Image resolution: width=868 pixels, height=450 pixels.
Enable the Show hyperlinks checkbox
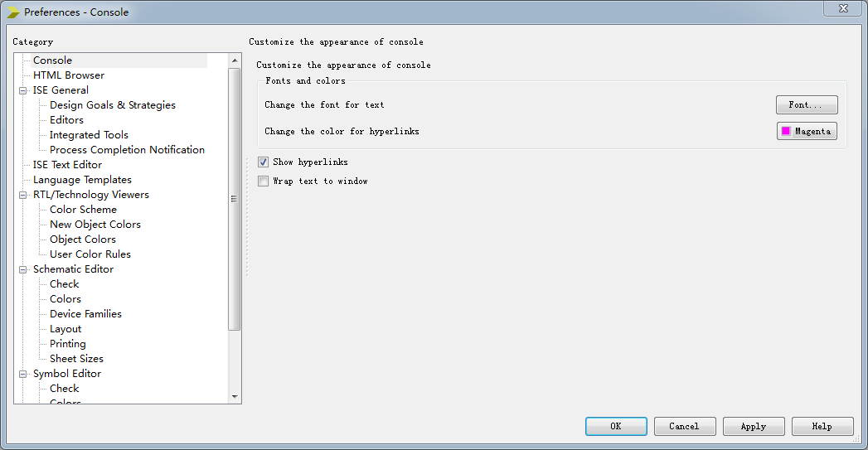(263, 162)
